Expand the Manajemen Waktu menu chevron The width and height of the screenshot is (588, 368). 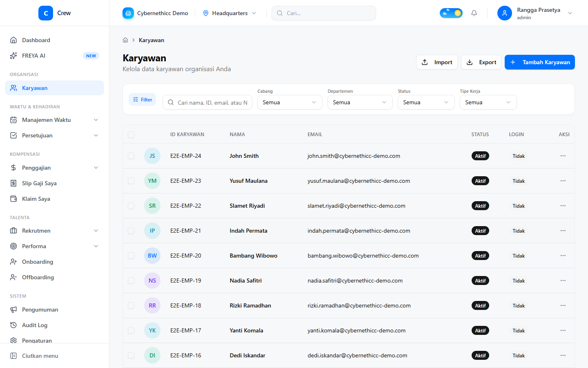96,120
